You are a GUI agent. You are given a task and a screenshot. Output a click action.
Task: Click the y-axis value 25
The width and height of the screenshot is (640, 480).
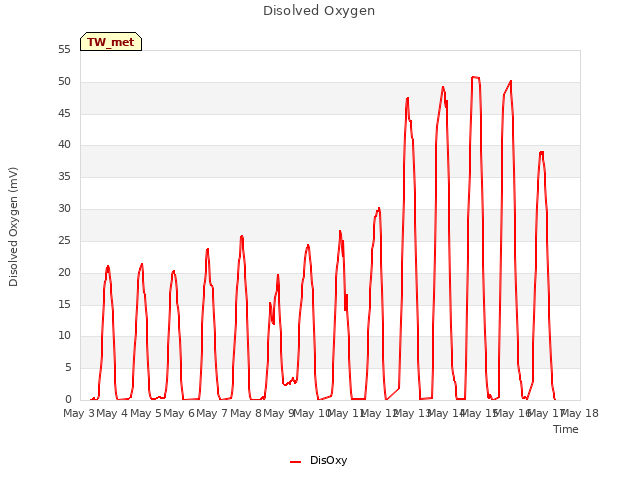point(64,241)
